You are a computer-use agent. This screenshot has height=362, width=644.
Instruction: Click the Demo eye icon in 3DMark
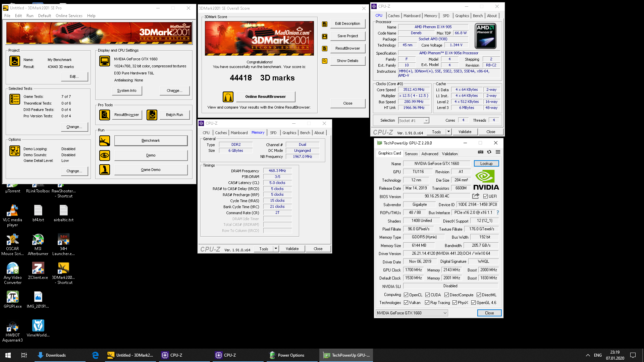point(105,156)
